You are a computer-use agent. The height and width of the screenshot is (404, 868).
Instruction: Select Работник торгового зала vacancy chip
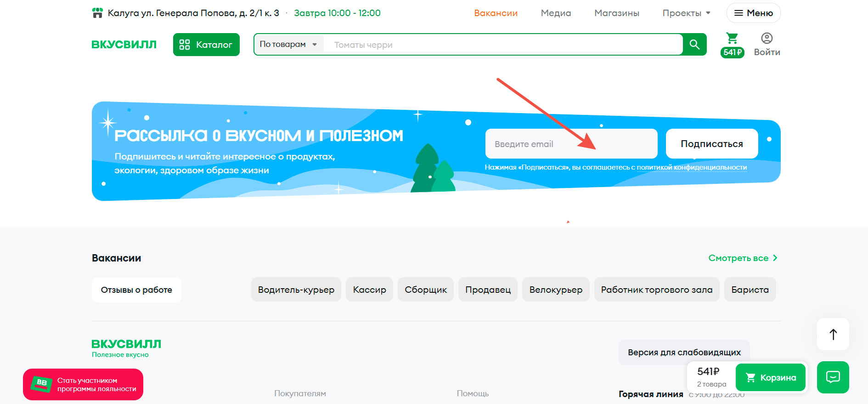point(657,290)
